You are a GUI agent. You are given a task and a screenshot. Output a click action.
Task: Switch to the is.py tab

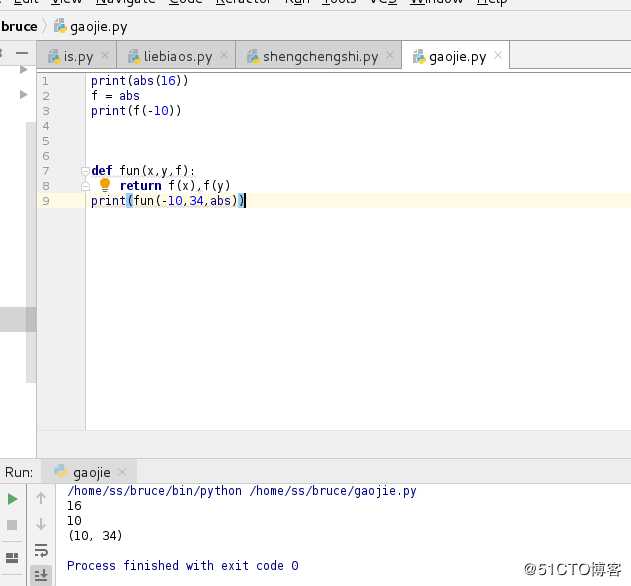tap(76, 57)
